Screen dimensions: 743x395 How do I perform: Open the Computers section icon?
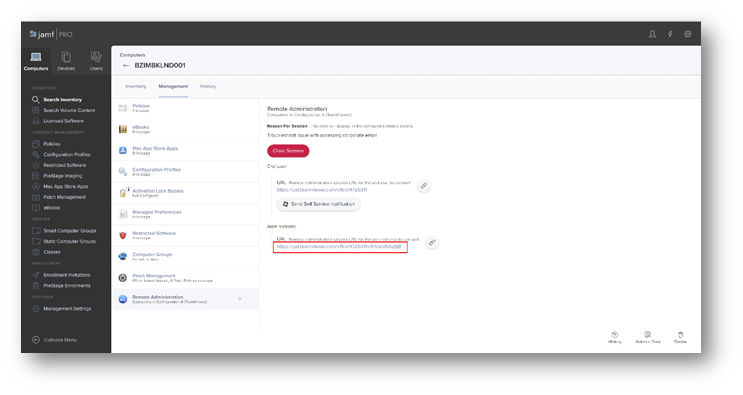click(x=36, y=57)
